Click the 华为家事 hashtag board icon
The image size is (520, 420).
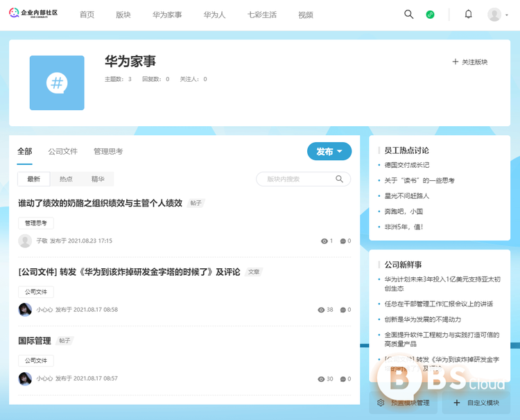click(x=57, y=83)
